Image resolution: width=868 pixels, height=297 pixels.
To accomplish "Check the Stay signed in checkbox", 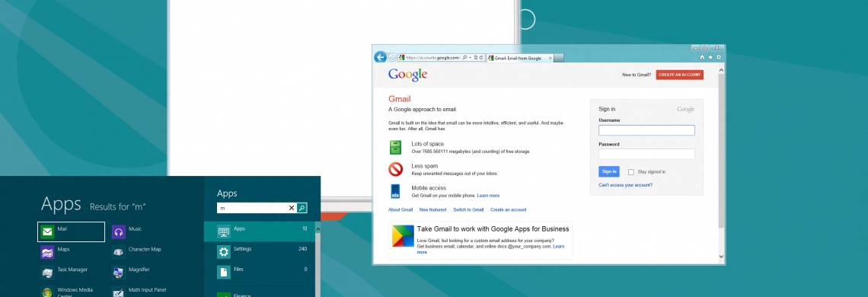I will (x=631, y=172).
